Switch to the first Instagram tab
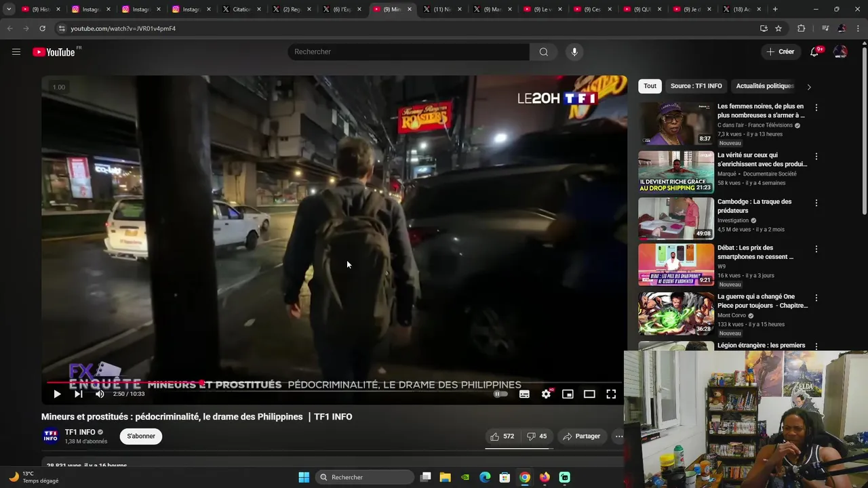Image resolution: width=868 pixels, height=488 pixels. pyautogui.click(x=91, y=9)
